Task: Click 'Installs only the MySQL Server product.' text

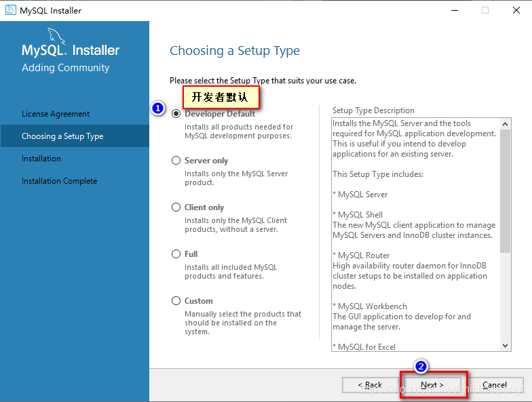Action: coord(236,178)
